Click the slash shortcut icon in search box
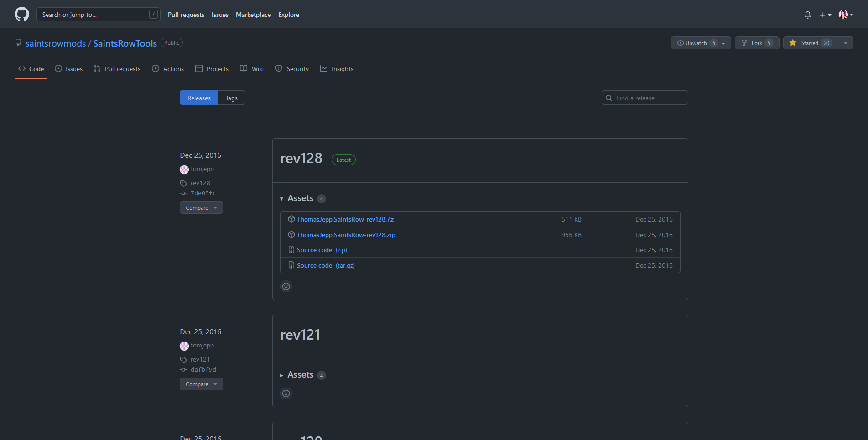This screenshot has height=440, width=868. [153, 14]
